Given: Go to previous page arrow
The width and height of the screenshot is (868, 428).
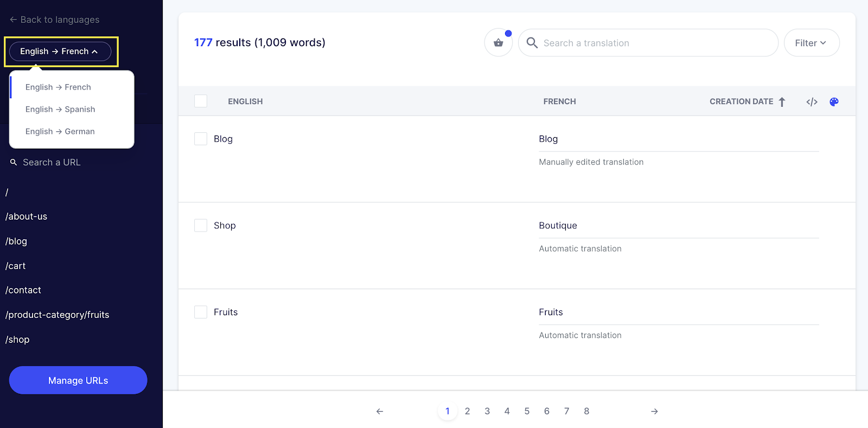Looking at the screenshot, I should point(380,411).
